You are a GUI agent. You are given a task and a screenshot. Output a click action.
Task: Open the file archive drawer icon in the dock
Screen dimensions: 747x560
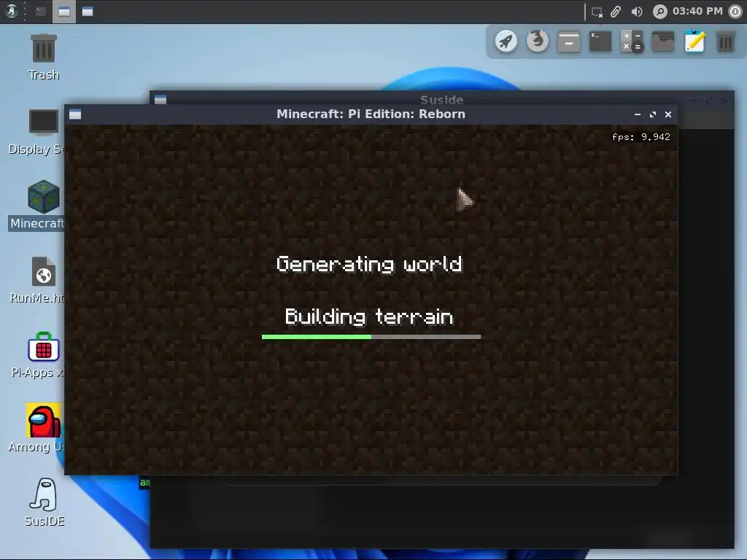click(569, 42)
